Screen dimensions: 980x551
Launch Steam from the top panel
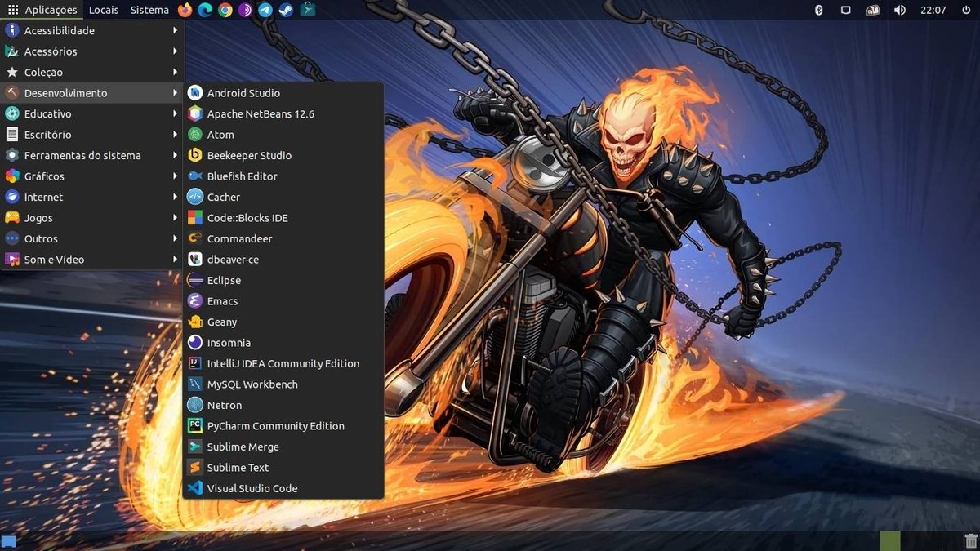click(286, 10)
